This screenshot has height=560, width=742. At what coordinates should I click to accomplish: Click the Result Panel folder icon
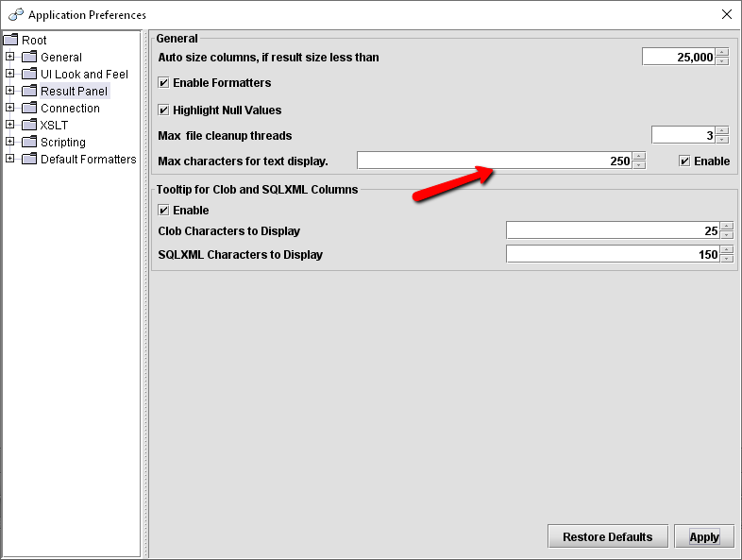29,91
